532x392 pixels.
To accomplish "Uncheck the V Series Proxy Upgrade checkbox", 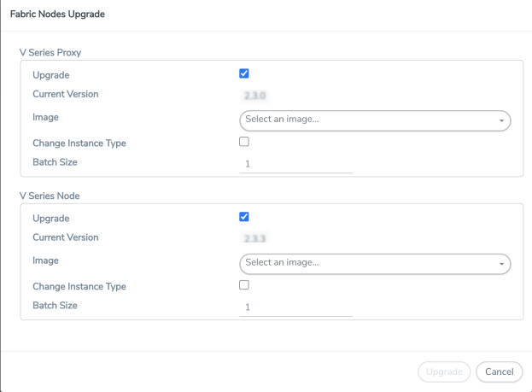I will [244, 74].
